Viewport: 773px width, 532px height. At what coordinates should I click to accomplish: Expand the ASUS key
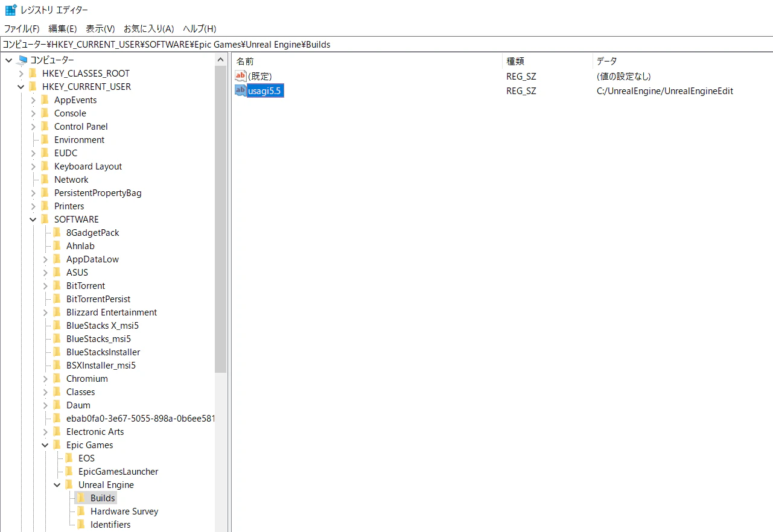tap(45, 272)
